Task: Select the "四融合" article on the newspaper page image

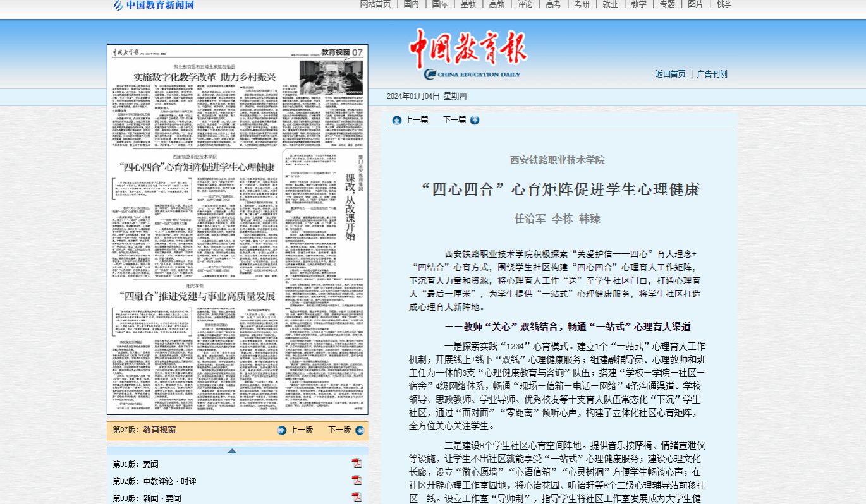Action: [x=198, y=296]
